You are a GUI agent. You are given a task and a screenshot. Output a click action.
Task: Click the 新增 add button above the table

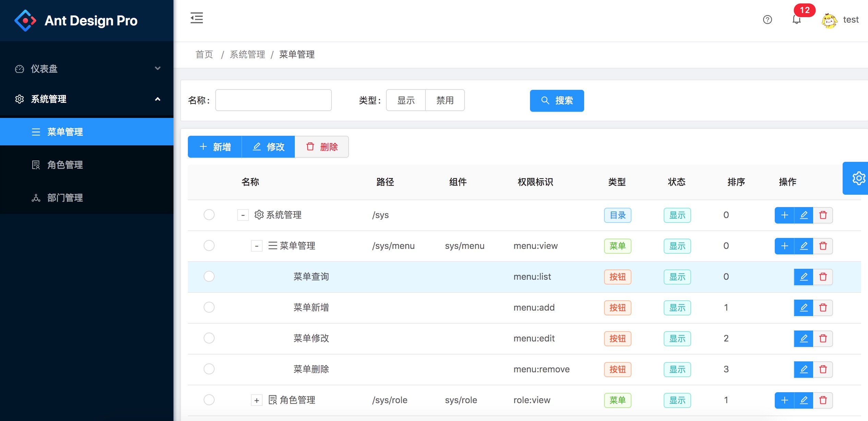pos(215,147)
